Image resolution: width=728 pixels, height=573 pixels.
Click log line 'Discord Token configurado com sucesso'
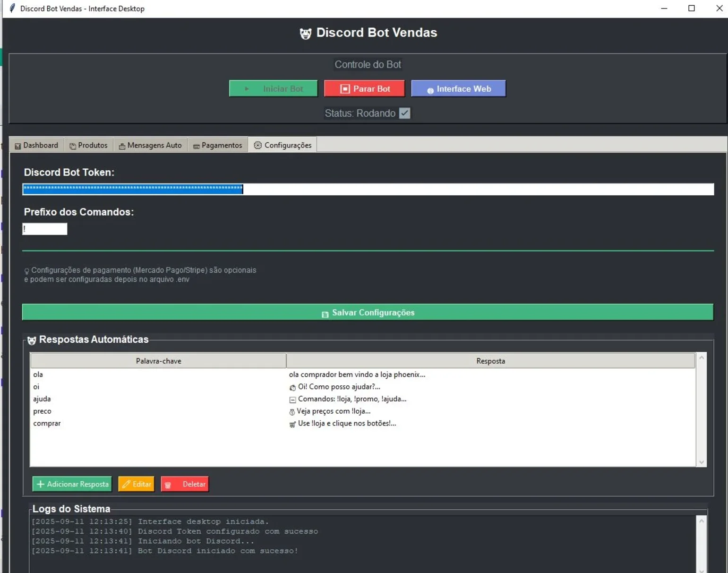point(228,531)
